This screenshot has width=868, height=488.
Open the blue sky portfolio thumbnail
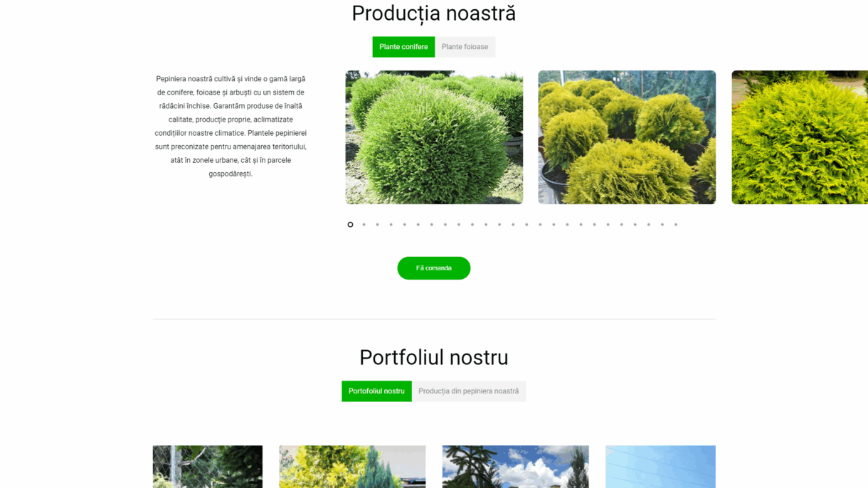coord(660,467)
